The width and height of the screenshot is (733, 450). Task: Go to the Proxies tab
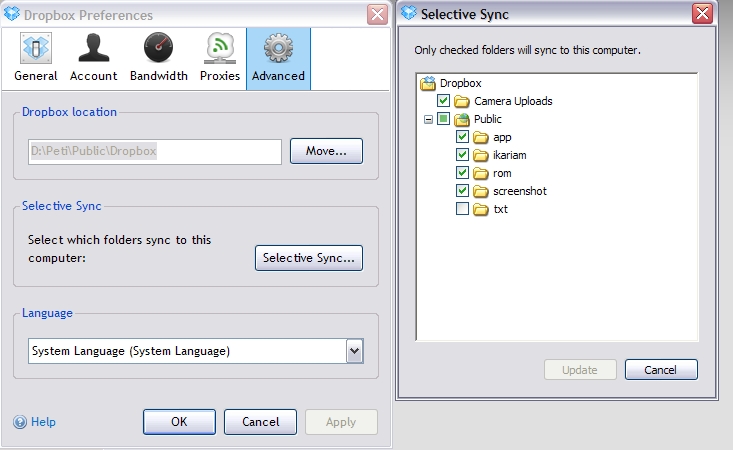click(220, 58)
